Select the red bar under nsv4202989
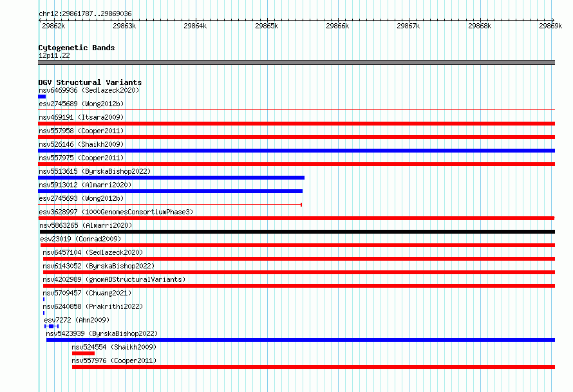The image size is (573, 392). (x=299, y=286)
